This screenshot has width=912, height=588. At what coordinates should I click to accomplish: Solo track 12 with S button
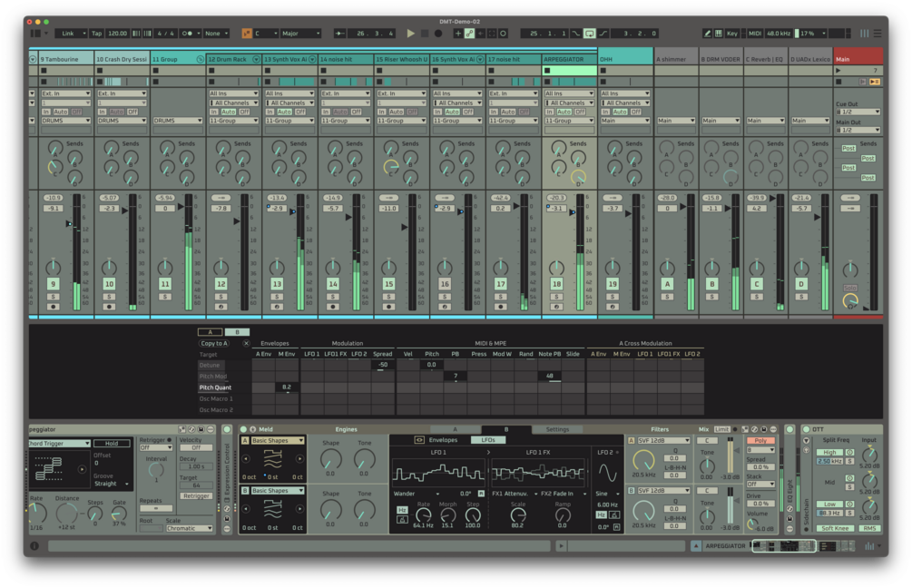tap(221, 297)
